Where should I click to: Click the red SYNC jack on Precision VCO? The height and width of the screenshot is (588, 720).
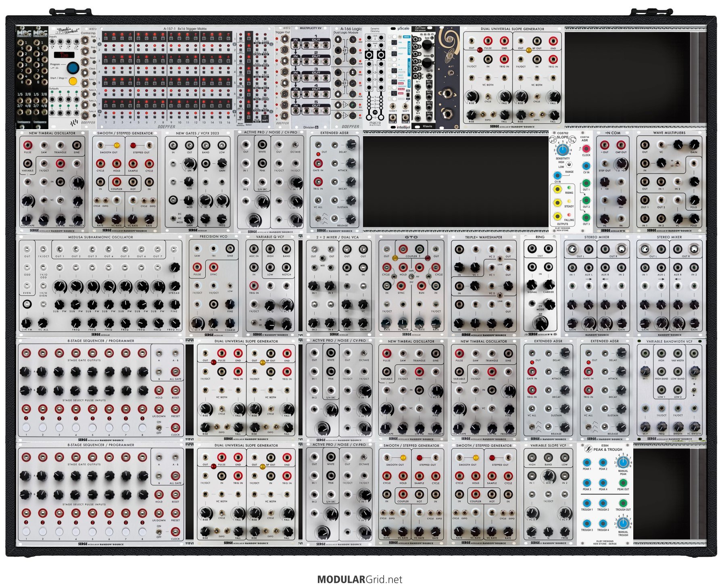tap(213, 267)
